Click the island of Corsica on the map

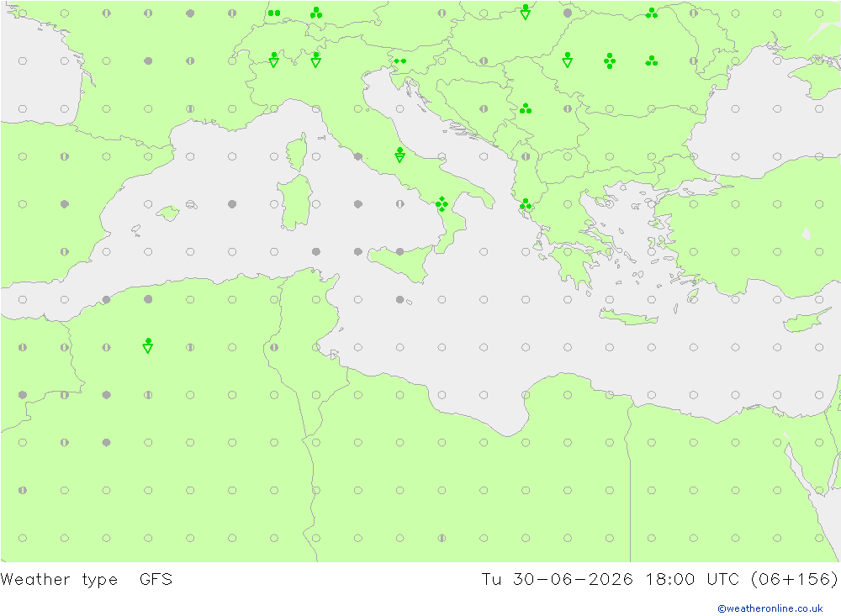[x=297, y=152]
